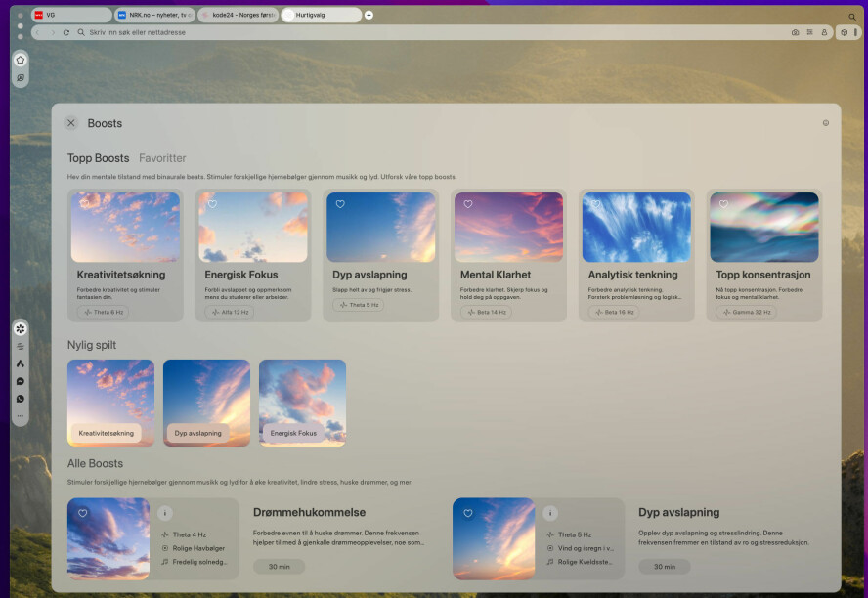
Task: Open the Boosts flower icon in sidebar
Action: [21, 328]
